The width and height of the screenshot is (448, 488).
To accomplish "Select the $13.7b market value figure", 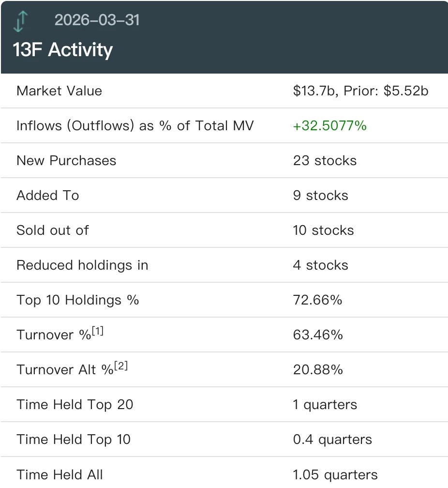I will coord(315,91).
